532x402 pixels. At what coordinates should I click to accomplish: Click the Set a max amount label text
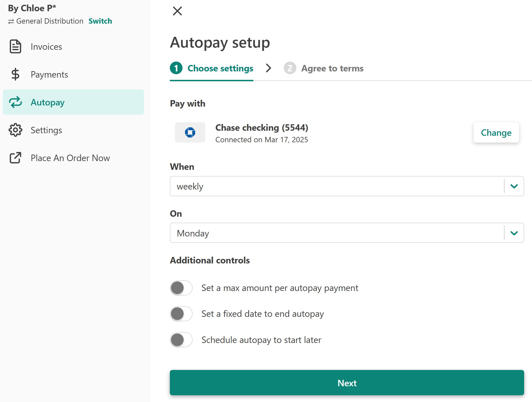point(280,288)
